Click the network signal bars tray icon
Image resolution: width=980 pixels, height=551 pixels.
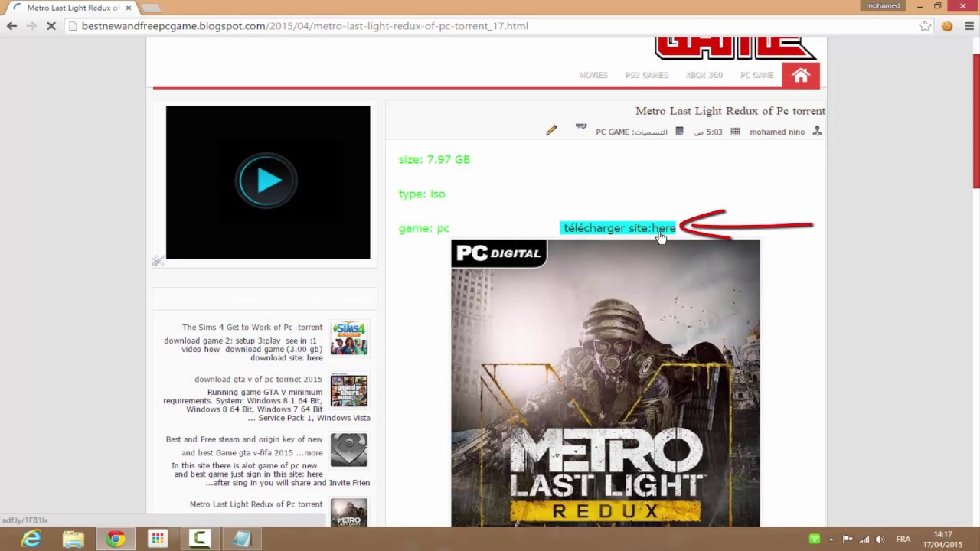[x=864, y=539]
